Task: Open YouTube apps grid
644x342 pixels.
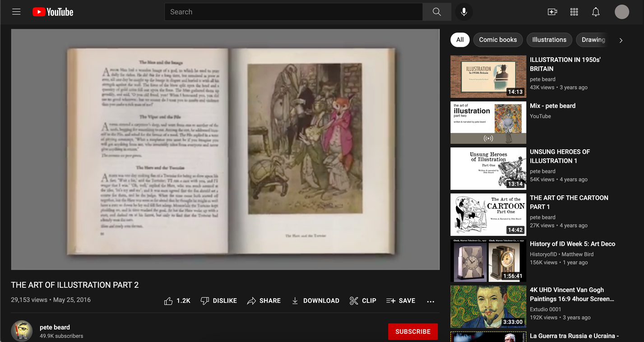Action: [x=574, y=12]
